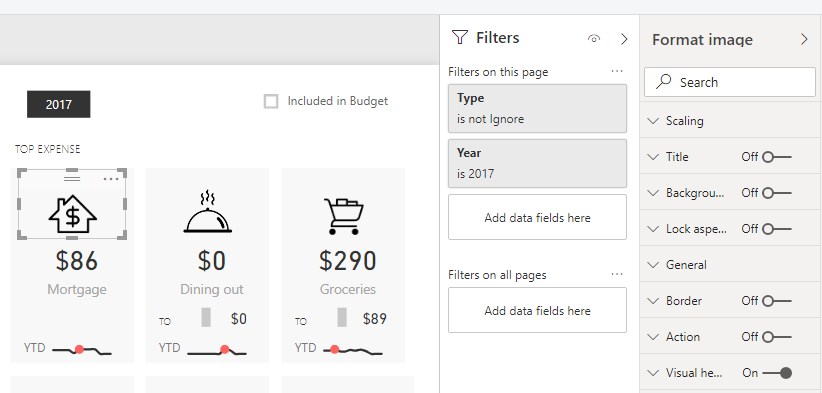822x393 pixels.
Task: Expand the Visual header section chevron
Action: [x=653, y=373]
